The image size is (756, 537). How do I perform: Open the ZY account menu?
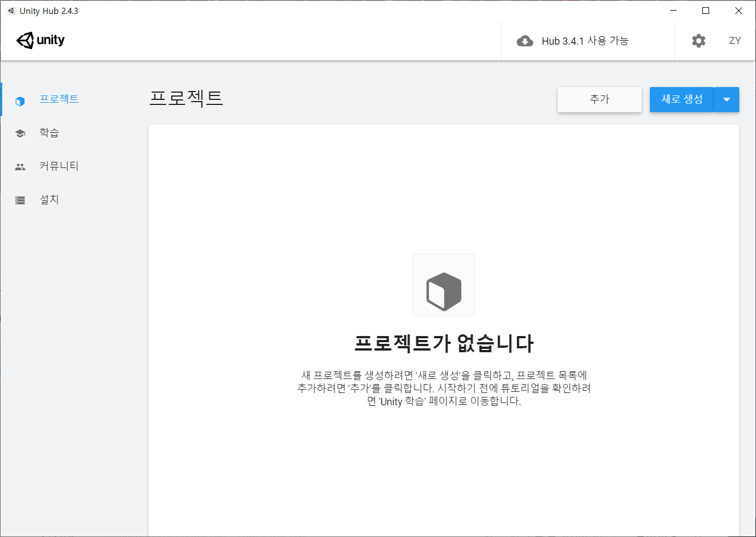click(x=735, y=41)
